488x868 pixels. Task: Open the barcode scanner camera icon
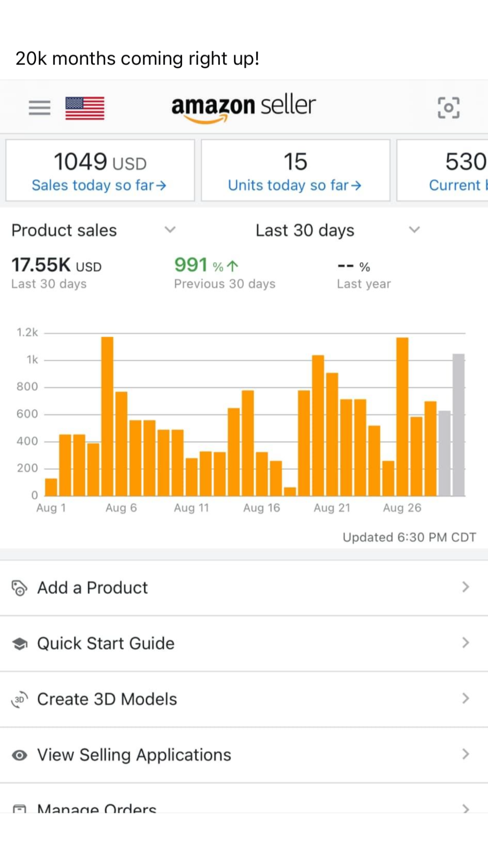(448, 108)
